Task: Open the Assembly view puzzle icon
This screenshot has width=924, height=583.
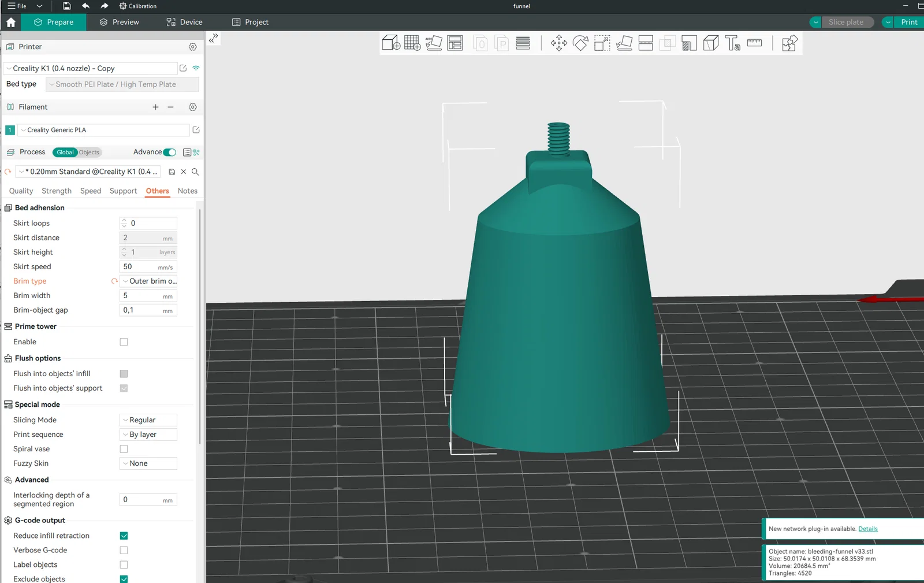Action: point(789,43)
